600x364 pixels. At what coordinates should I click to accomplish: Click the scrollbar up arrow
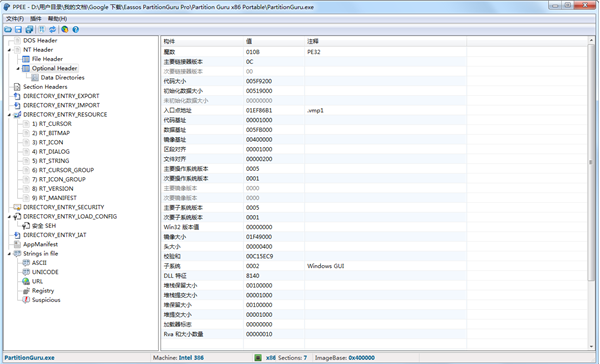pyautogui.click(x=591, y=40)
